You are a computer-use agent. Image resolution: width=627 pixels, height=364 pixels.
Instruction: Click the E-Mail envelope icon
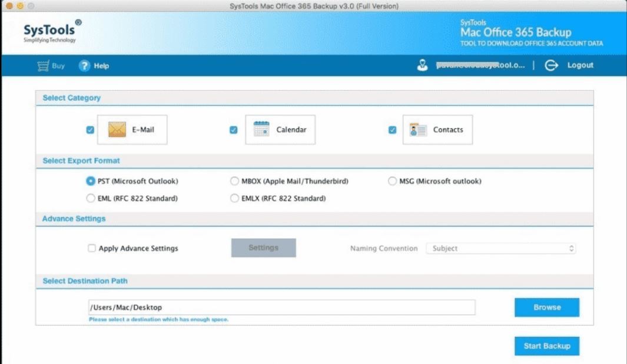pos(117,129)
